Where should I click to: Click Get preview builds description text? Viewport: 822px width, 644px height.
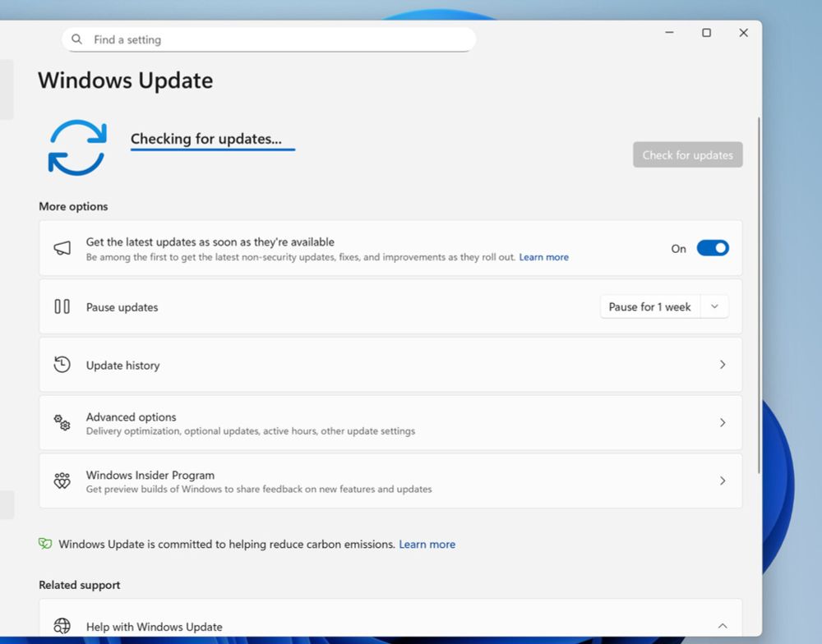point(259,489)
